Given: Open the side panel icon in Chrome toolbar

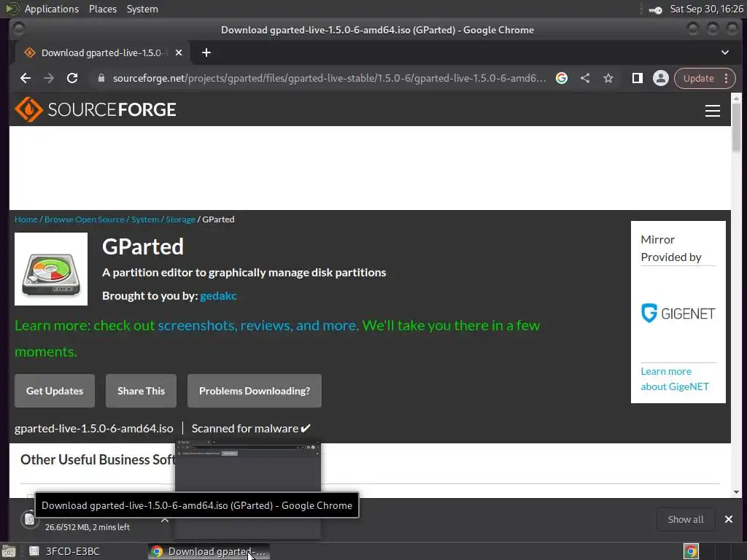Looking at the screenshot, I should tap(637, 78).
